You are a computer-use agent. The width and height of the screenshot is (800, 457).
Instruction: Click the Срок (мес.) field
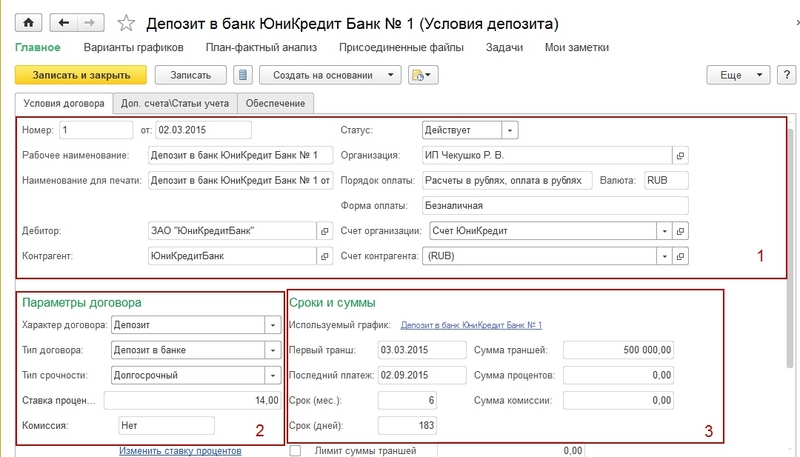click(407, 400)
